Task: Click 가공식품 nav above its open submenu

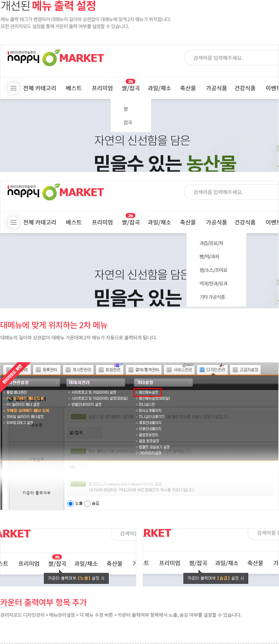Action: pos(216,222)
